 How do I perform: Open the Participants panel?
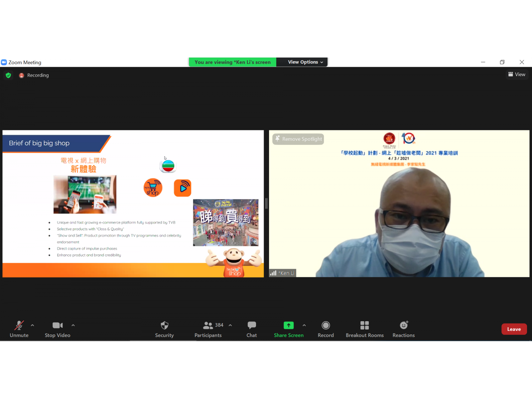[208, 329]
